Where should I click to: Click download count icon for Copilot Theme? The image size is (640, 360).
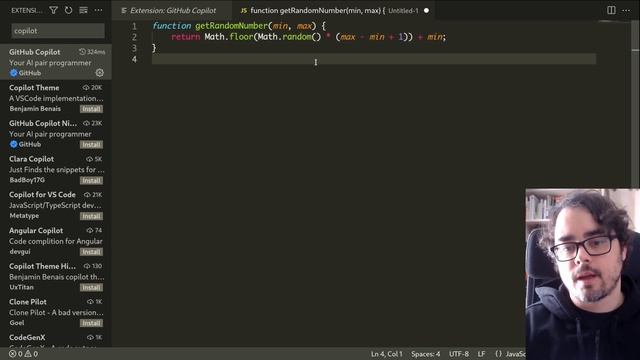(x=86, y=88)
